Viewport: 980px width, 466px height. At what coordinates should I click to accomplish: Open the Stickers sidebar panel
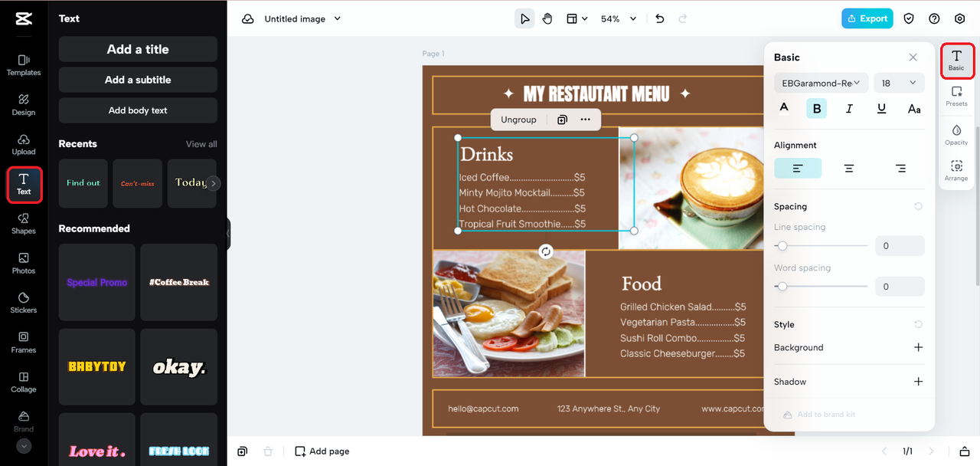[x=24, y=303]
